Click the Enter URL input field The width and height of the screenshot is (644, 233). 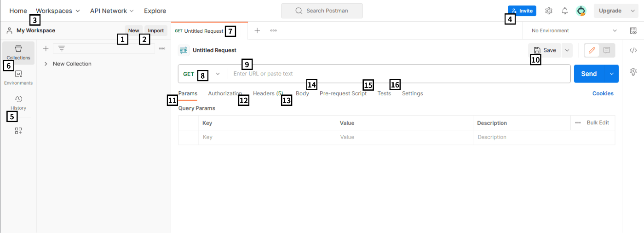pos(399,74)
